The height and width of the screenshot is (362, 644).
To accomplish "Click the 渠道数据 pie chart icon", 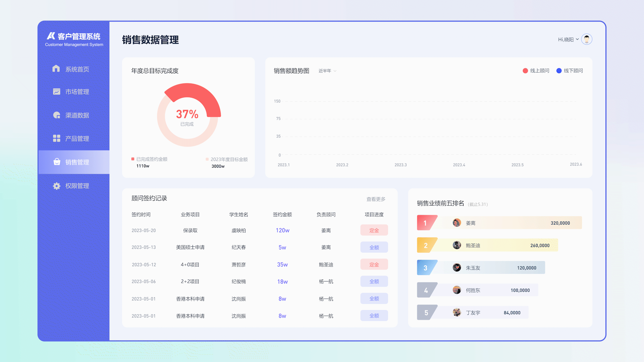I will pos(56,115).
